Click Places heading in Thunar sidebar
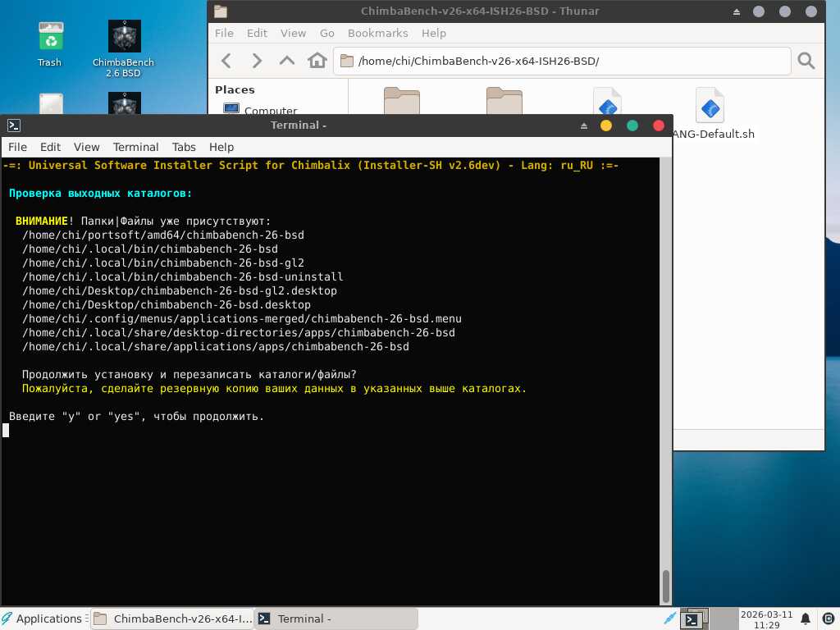The height and width of the screenshot is (630, 840). [x=235, y=90]
